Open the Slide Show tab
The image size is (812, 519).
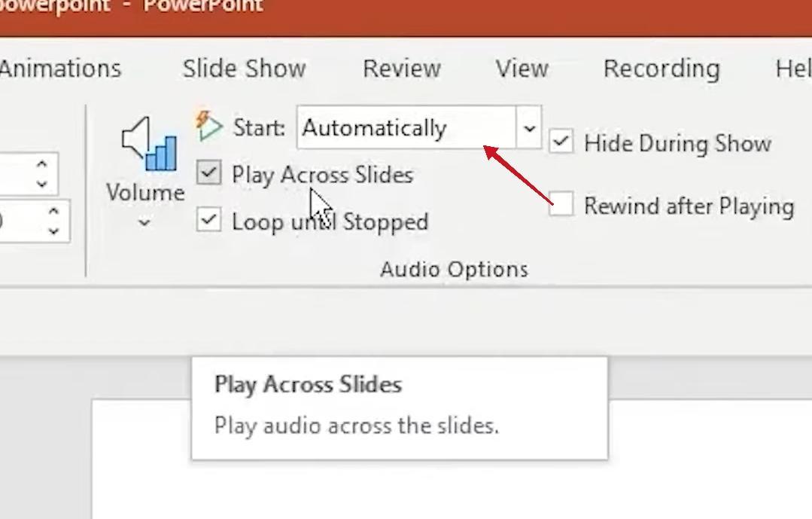coord(244,69)
